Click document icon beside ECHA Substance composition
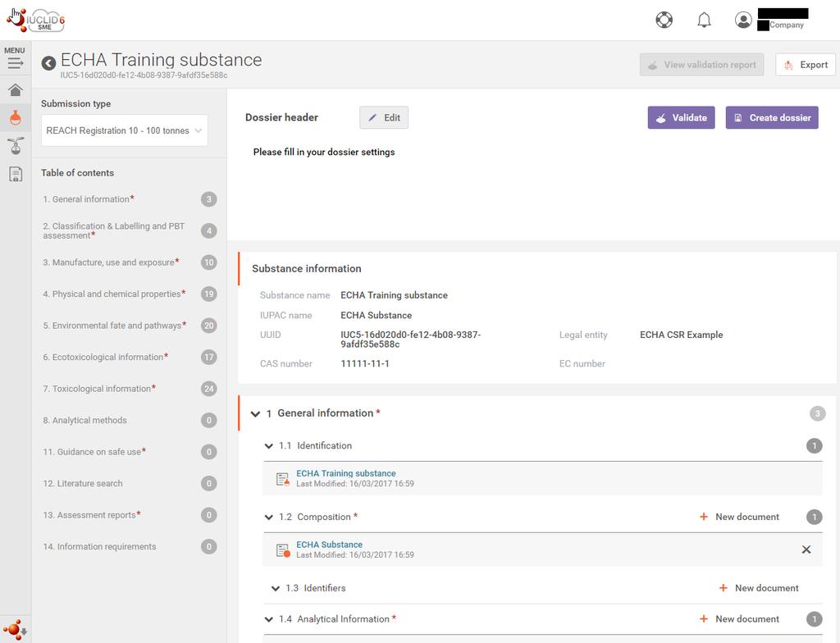 tap(283, 550)
